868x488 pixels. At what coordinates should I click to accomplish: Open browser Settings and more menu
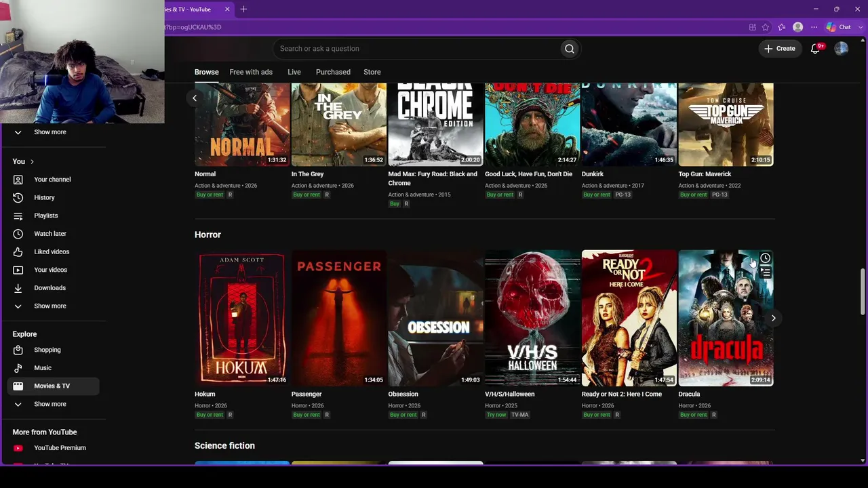(x=814, y=27)
